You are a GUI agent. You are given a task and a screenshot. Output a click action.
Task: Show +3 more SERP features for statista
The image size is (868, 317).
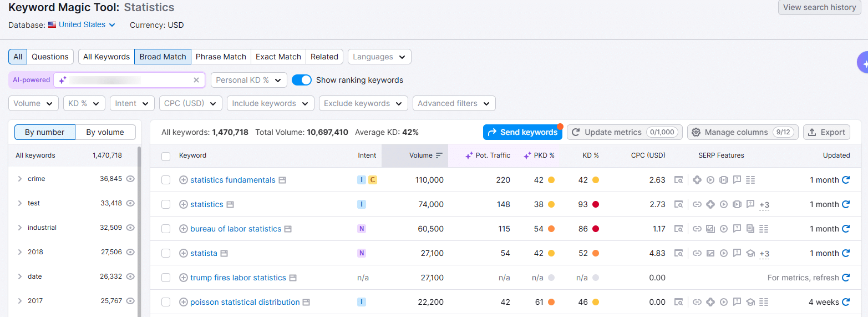coord(764,254)
